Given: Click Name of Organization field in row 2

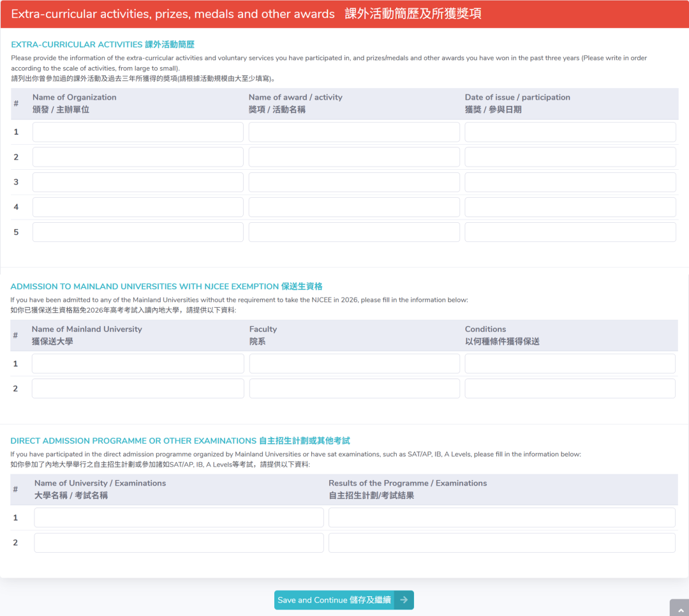Looking at the screenshot, I should [x=138, y=157].
